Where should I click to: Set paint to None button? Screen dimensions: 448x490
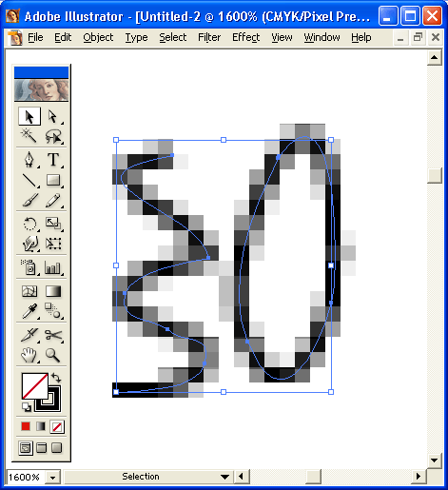[x=57, y=426]
